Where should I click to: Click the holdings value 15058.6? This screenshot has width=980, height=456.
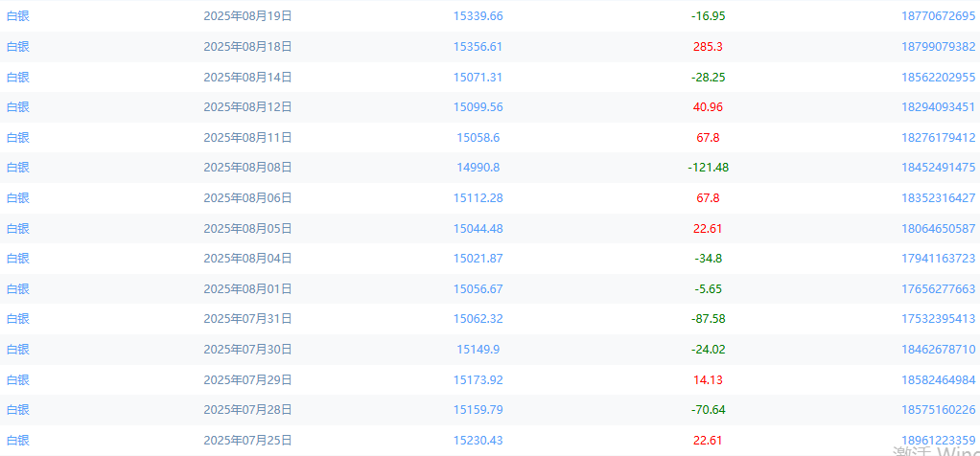tap(478, 137)
